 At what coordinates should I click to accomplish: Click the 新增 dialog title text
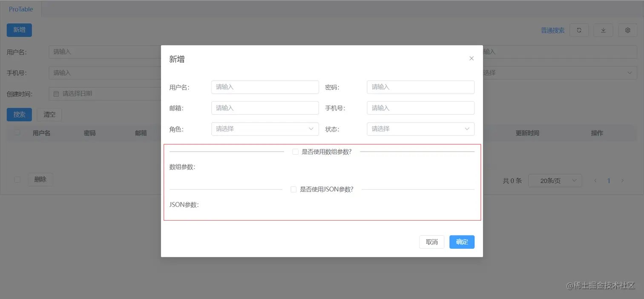pyautogui.click(x=177, y=59)
